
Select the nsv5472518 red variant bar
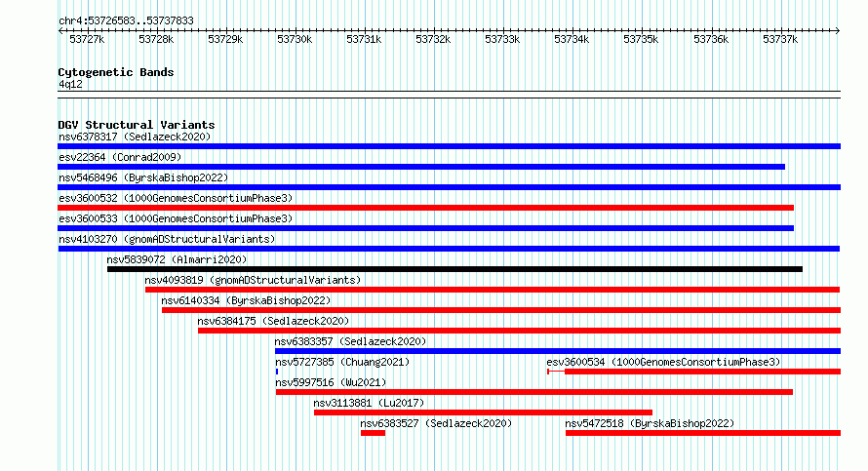(703, 433)
